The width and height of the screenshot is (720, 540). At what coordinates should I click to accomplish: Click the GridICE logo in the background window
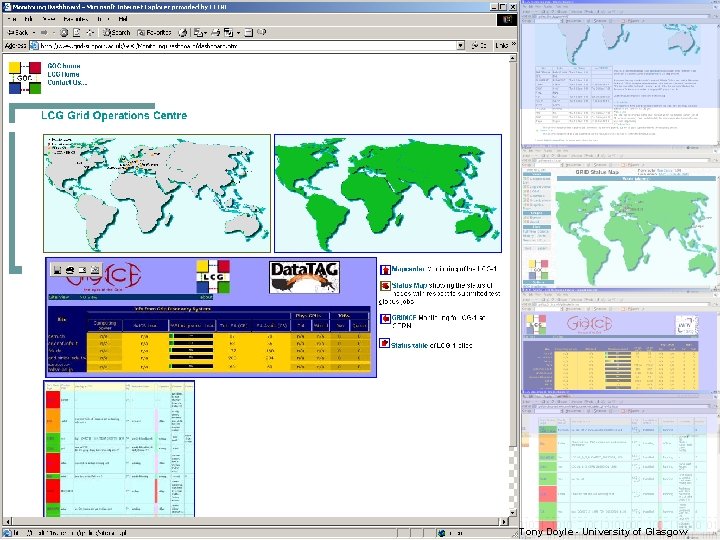pyautogui.click(x=590, y=324)
